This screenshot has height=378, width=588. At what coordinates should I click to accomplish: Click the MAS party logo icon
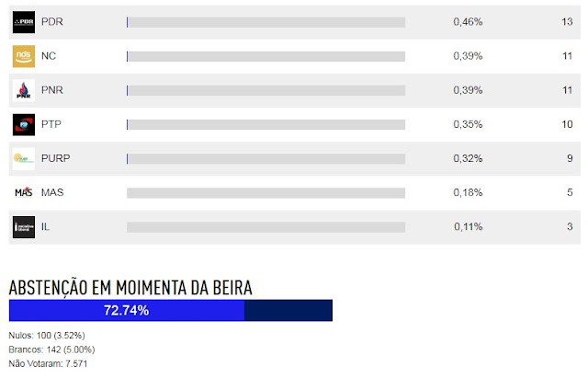pos(23,192)
